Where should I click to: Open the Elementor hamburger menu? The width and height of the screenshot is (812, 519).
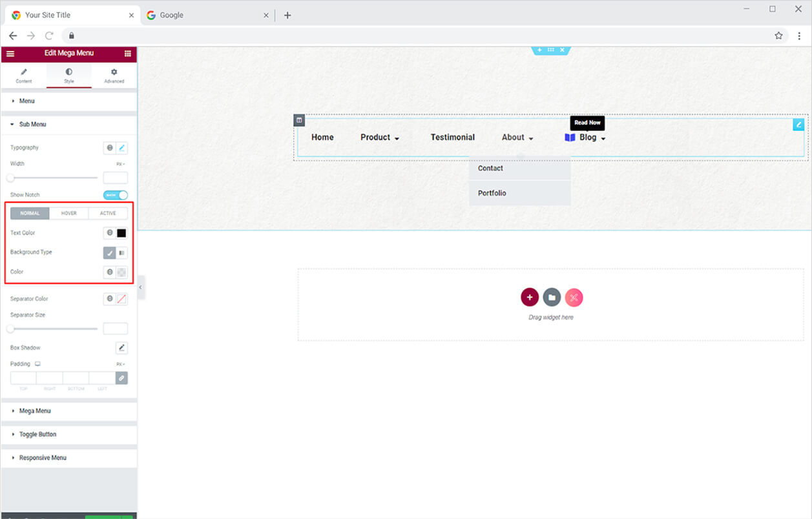[x=10, y=54]
